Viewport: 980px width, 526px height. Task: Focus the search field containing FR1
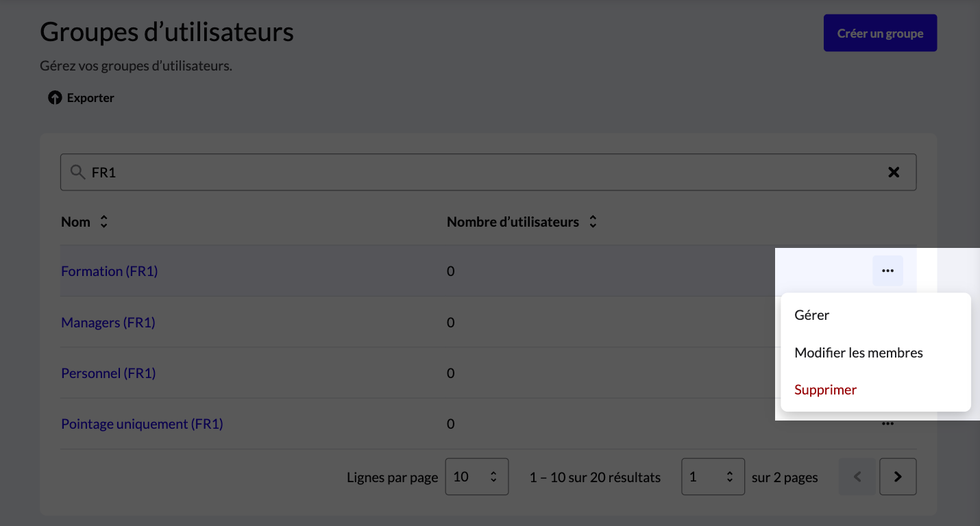tap(488, 172)
